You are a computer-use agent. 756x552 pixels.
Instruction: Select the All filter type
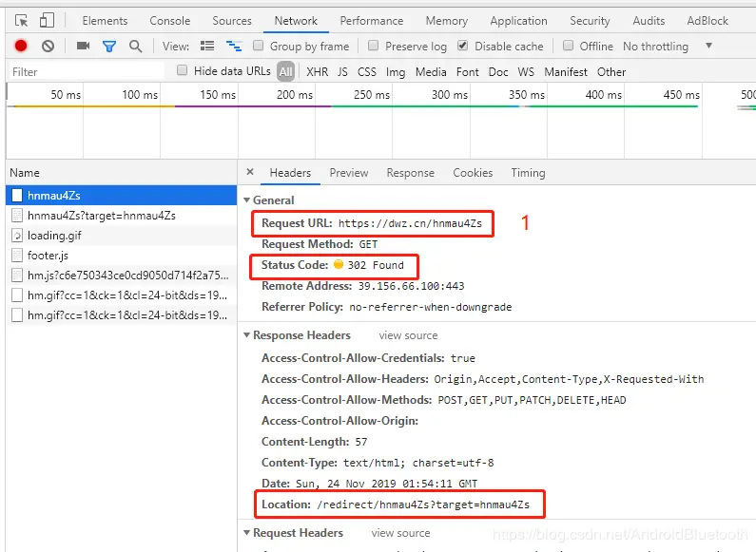click(286, 72)
